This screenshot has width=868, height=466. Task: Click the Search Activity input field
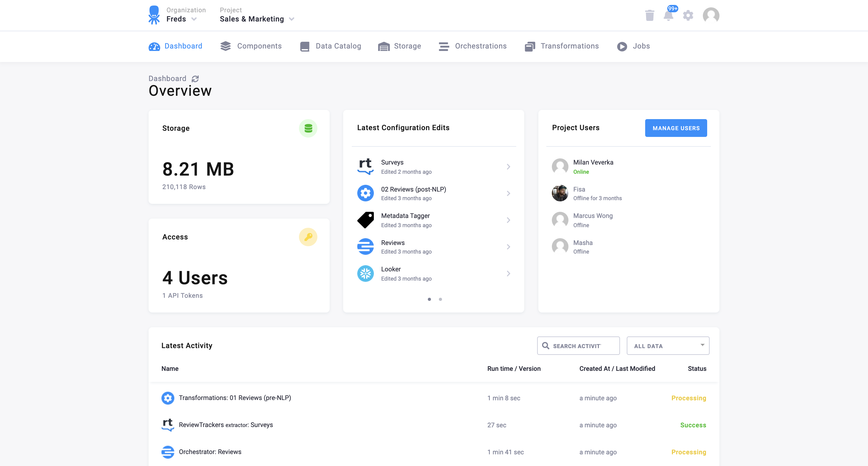pos(579,345)
